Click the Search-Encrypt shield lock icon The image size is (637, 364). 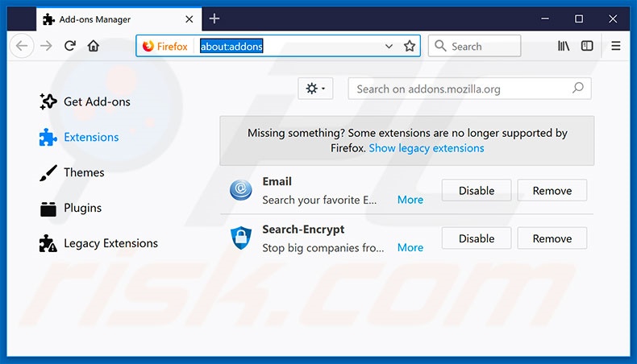tap(241, 238)
